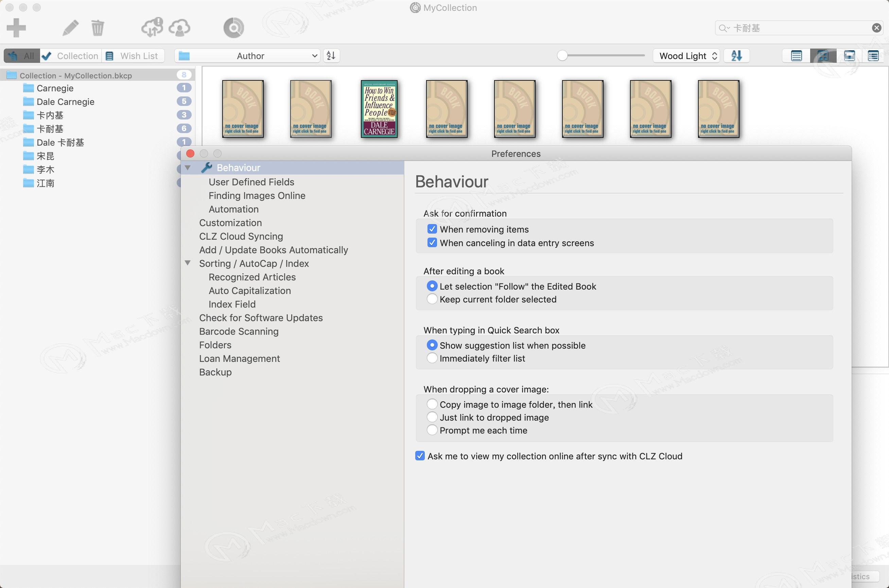The width and height of the screenshot is (889, 588).
Task: Open CLZ Cloud Syncing settings
Action: [x=241, y=236]
